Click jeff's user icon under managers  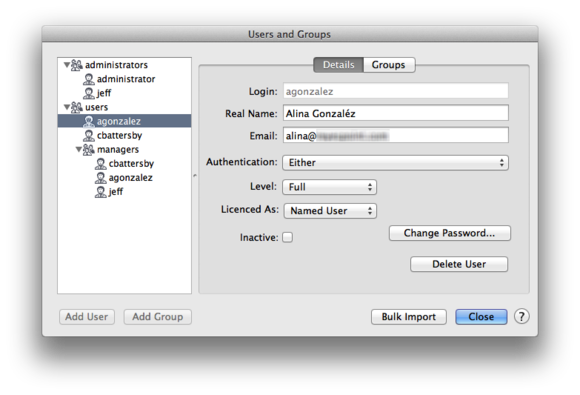pos(101,192)
